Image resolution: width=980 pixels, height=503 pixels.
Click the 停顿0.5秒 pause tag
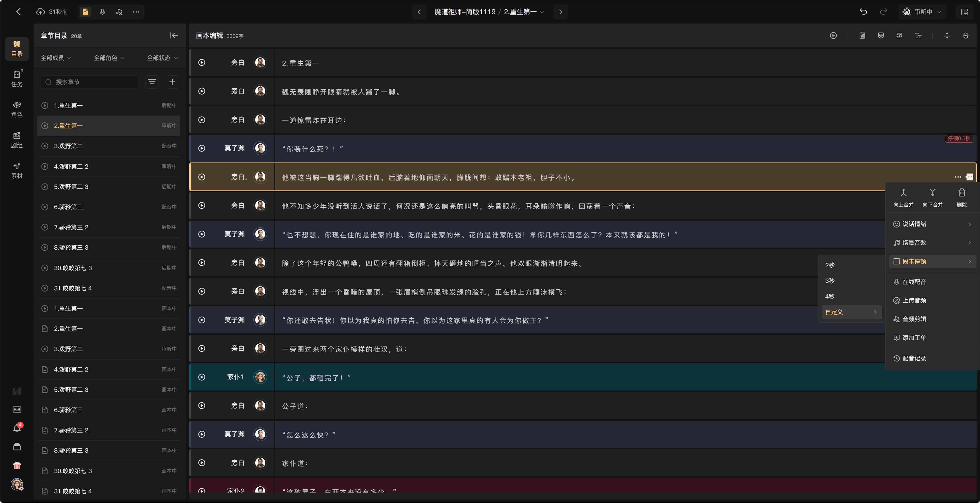click(x=959, y=138)
